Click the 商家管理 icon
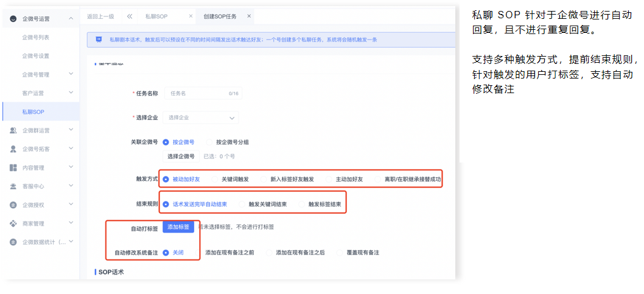 13,224
